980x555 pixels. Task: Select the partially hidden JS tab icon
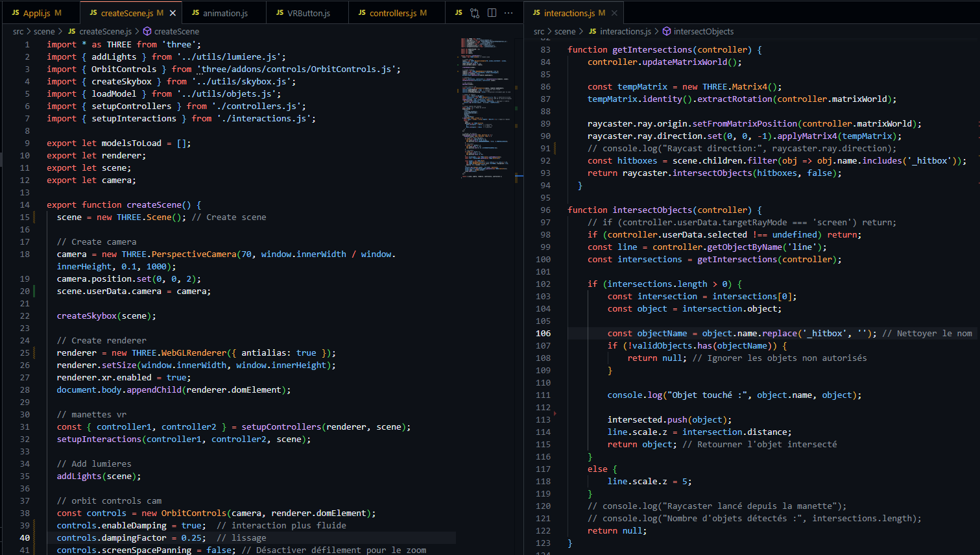[x=459, y=13]
